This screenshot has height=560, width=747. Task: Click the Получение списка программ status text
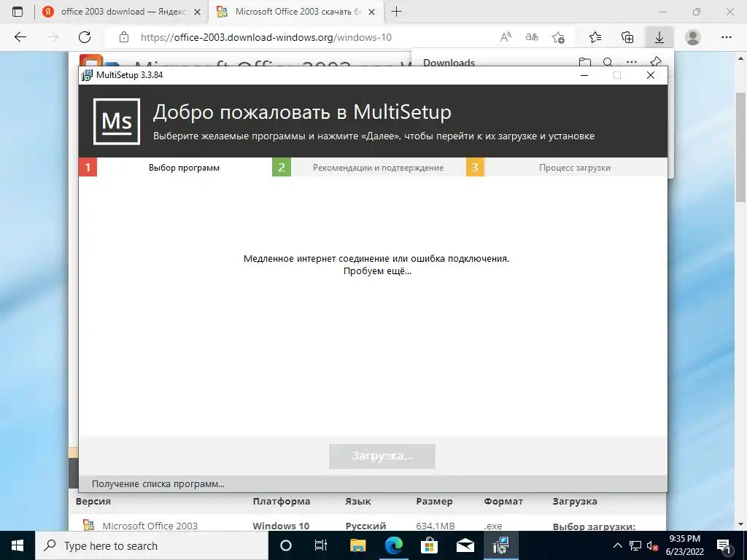coord(158,484)
